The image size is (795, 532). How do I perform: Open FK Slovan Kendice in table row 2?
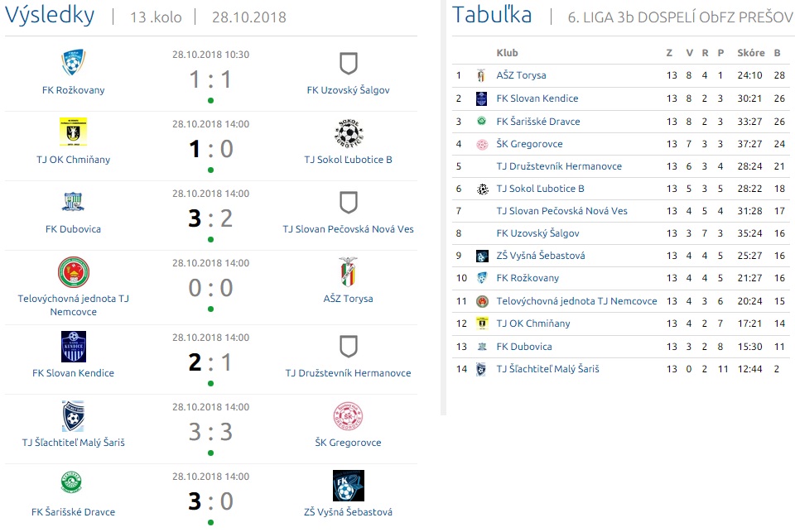pyautogui.click(x=537, y=98)
